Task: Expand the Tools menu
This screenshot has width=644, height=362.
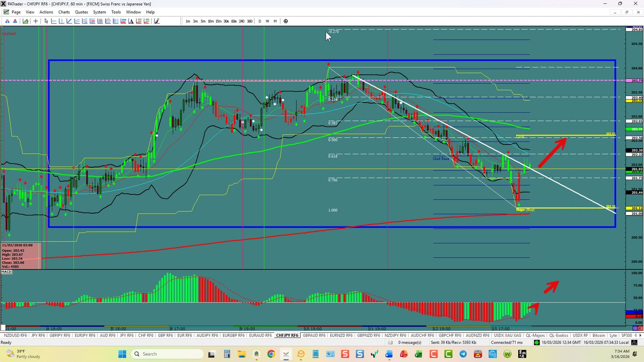Action: click(116, 12)
